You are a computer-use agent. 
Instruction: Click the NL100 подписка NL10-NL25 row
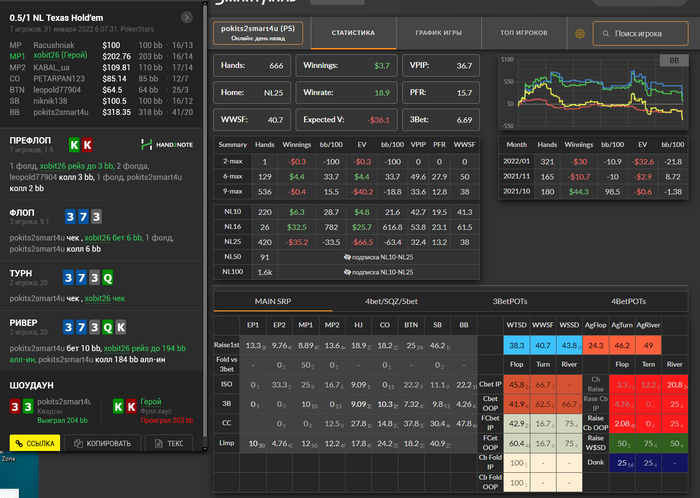click(x=346, y=272)
